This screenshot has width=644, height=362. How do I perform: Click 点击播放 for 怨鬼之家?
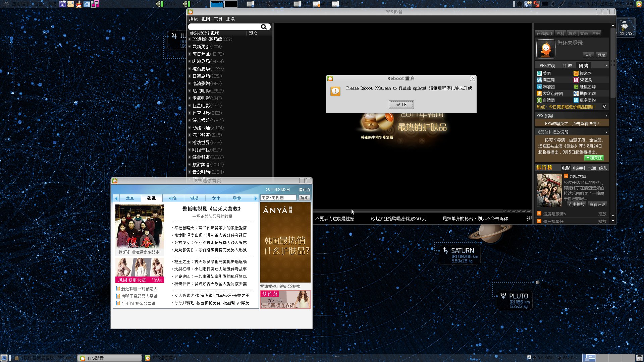[x=576, y=204]
